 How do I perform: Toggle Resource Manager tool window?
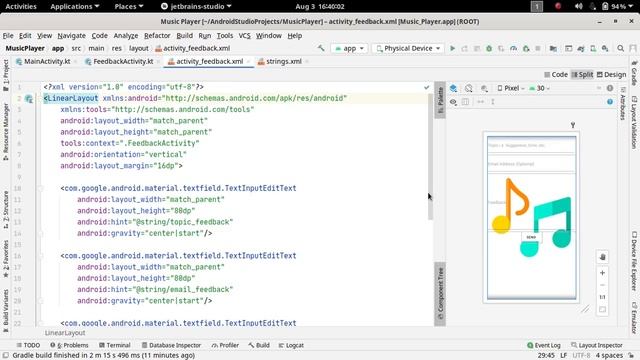(5, 131)
